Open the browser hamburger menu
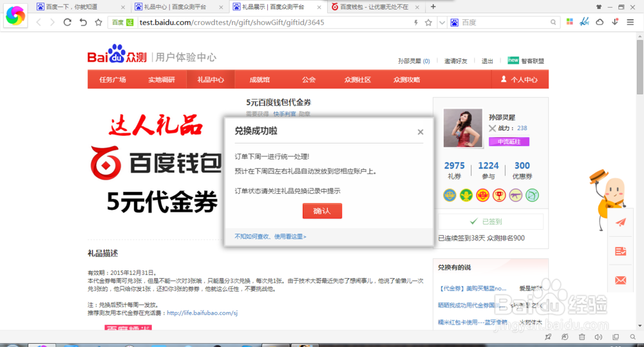Image resolution: width=644 pixels, height=347 pixels. pyautogui.click(x=630, y=22)
